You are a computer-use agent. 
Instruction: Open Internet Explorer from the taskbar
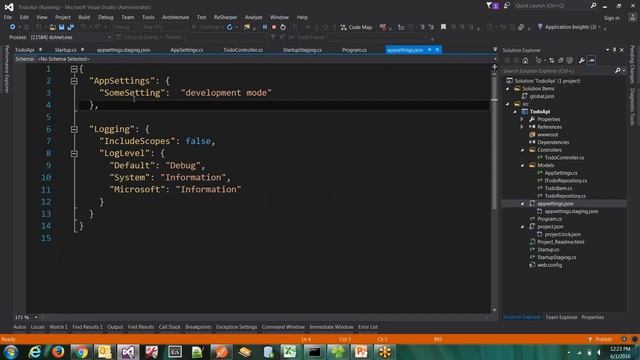pos(35,352)
